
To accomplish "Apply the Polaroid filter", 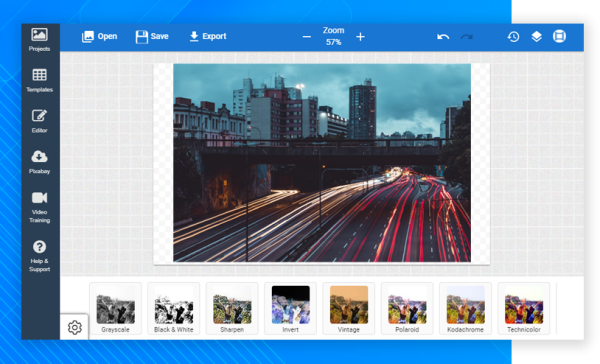I will coord(407,309).
